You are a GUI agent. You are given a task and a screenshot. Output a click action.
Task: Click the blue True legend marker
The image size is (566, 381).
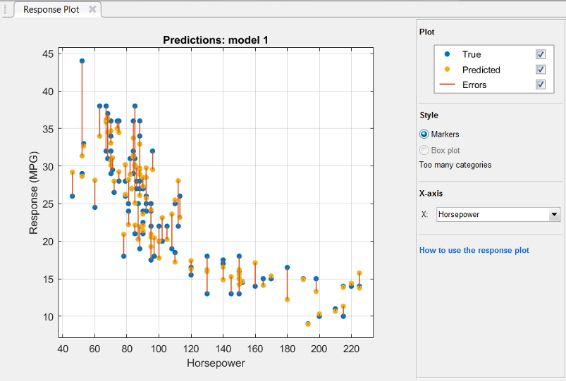447,54
